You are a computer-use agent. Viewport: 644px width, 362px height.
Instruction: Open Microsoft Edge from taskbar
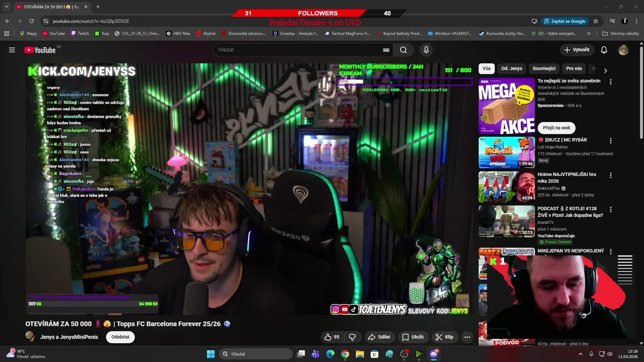pos(330,354)
